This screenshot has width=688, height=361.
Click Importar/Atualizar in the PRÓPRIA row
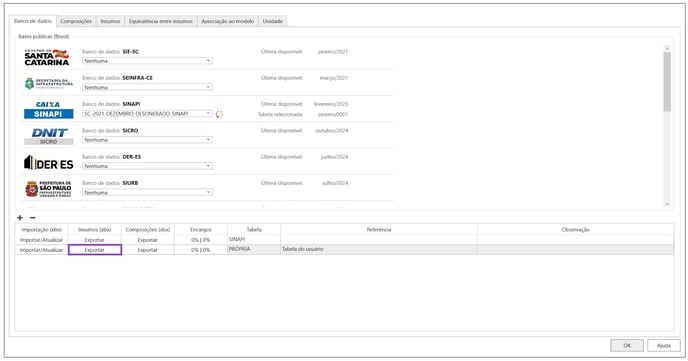click(41, 250)
